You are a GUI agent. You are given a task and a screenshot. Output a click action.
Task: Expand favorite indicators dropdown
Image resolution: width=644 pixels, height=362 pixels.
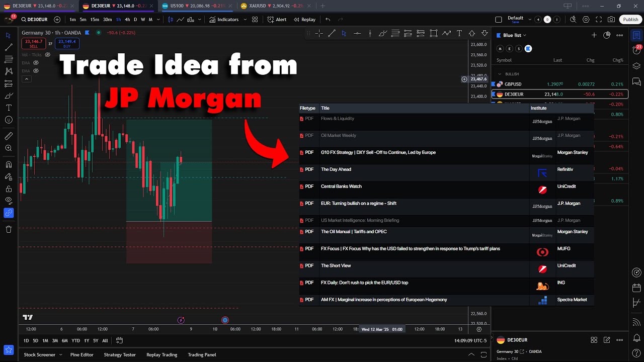click(245, 20)
